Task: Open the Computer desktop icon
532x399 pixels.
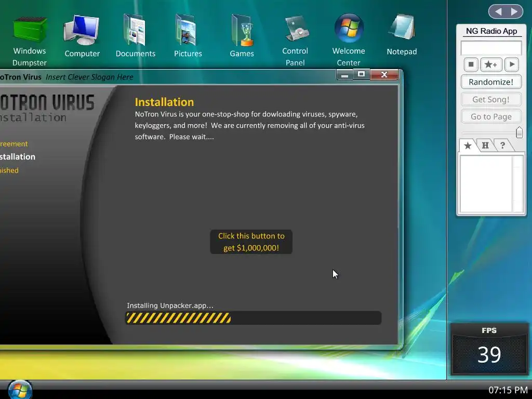Action: [82, 36]
